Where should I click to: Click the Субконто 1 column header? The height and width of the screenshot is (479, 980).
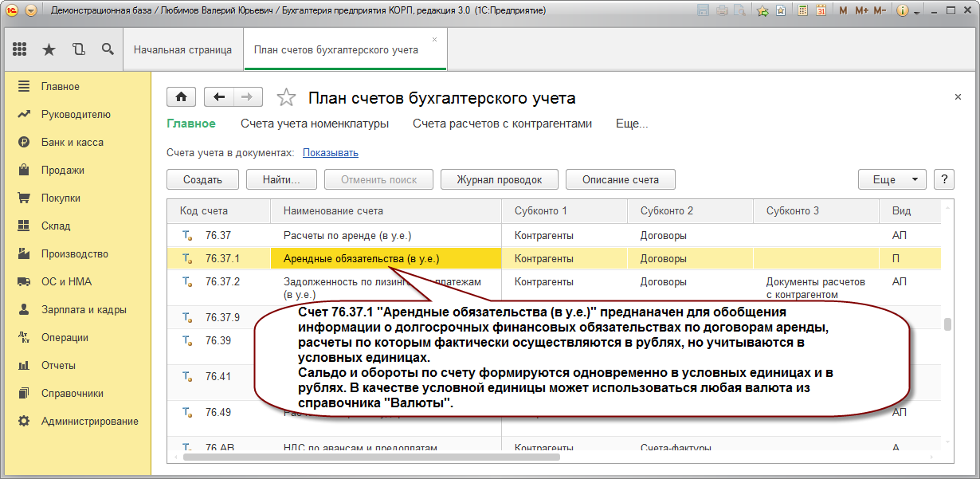(x=565, y=211)
